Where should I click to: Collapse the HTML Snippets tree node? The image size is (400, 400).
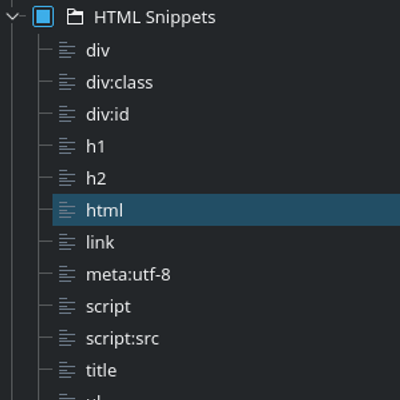[x=12, y=16]
